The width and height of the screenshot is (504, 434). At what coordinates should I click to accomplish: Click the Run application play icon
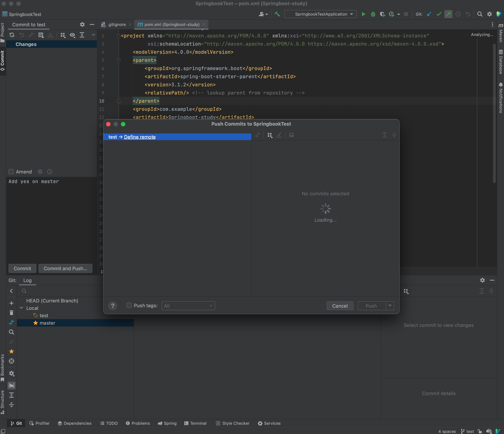363,14
